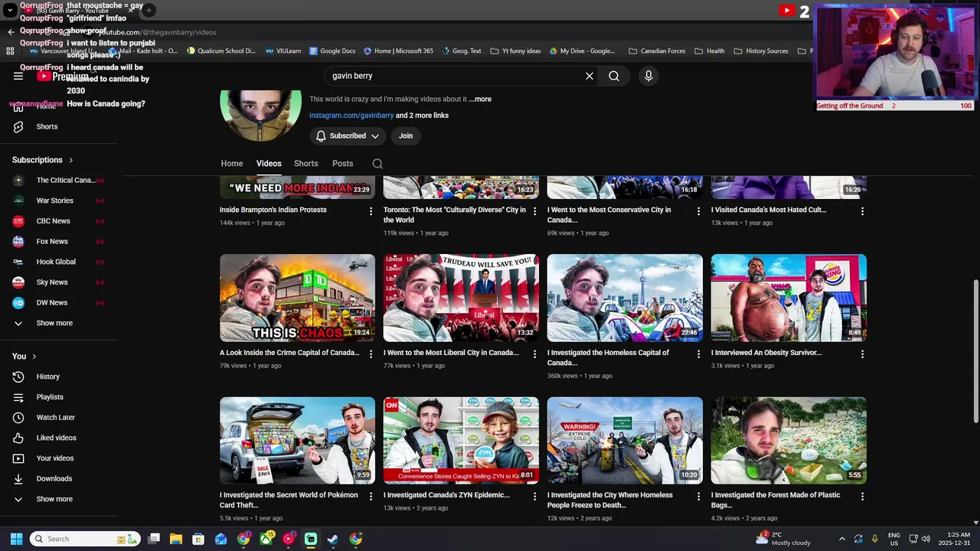Show hidden system tray icons chevron

(x=841, y=539)
